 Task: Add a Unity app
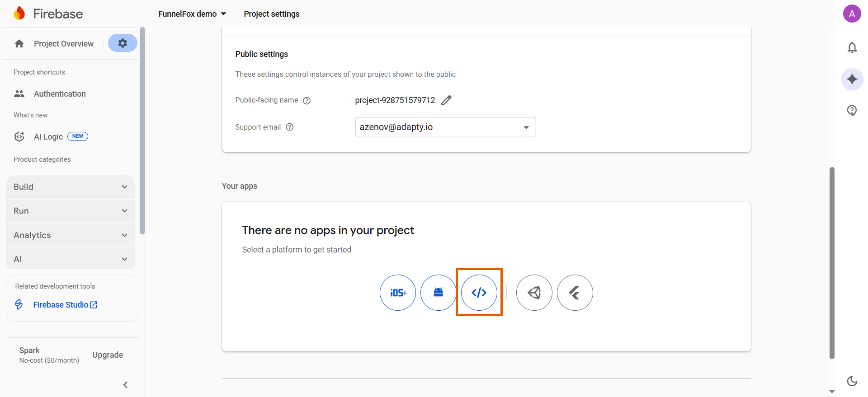534,293
